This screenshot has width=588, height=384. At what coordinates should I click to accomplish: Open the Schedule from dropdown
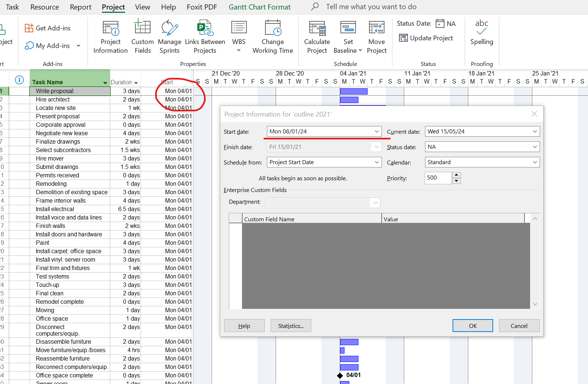[x=376, y=162]
